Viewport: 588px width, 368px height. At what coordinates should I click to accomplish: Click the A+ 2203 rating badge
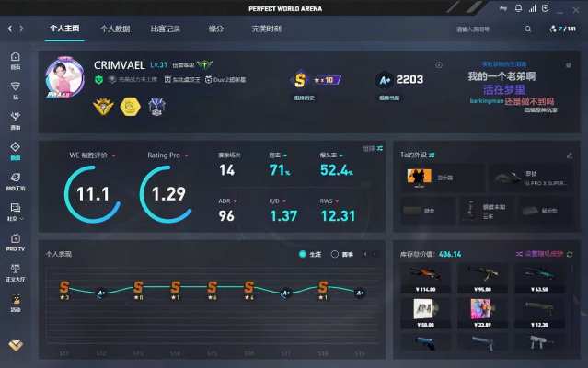(399, 79)
